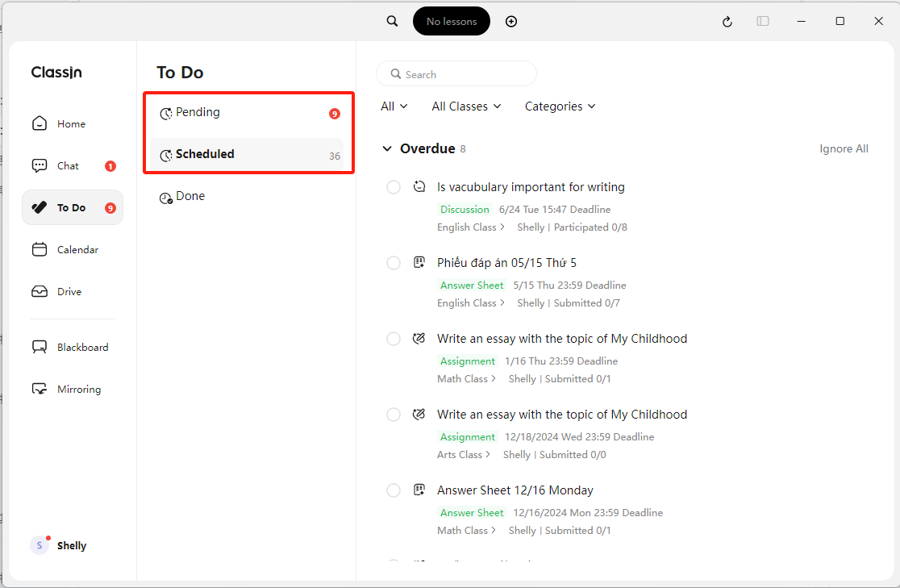The width and height of the screenshot is (900, 588).
Task: Select the Pending tab
Action: (247, 113)
